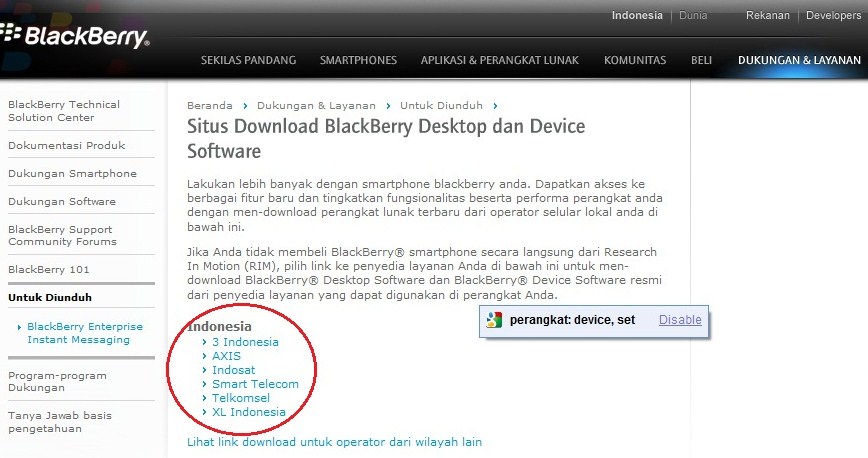
Task: Open BlackBerry Enterprise Instant Messaging link
Action: (x=85, y=333)
